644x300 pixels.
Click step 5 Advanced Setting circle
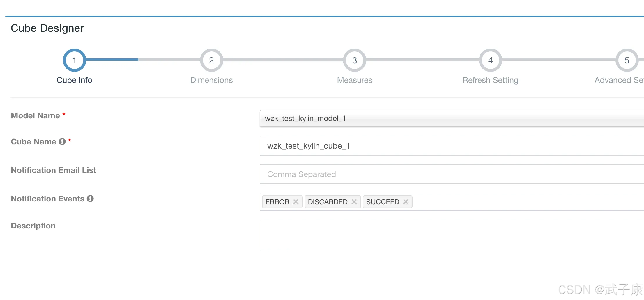click(x=627, y=60)
